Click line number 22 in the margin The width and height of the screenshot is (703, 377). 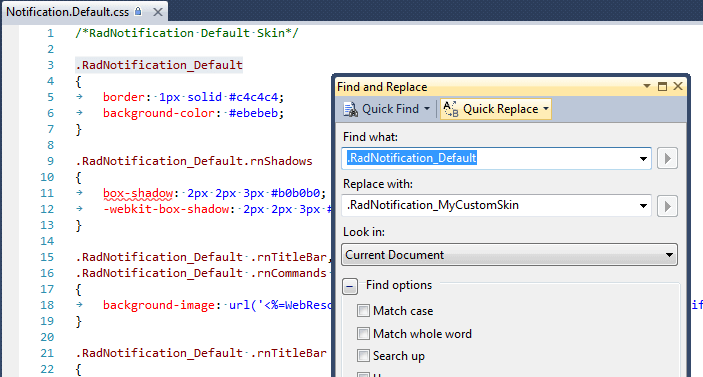(47, 369)
